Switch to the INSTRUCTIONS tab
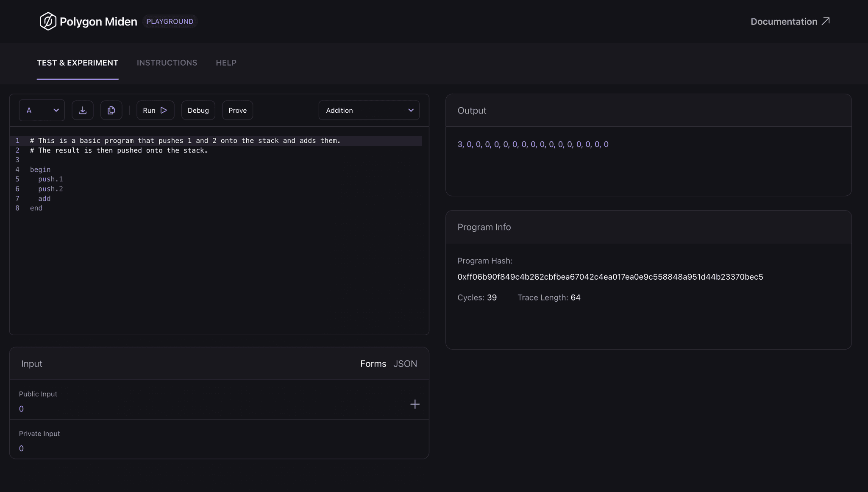 pos(167,63)
